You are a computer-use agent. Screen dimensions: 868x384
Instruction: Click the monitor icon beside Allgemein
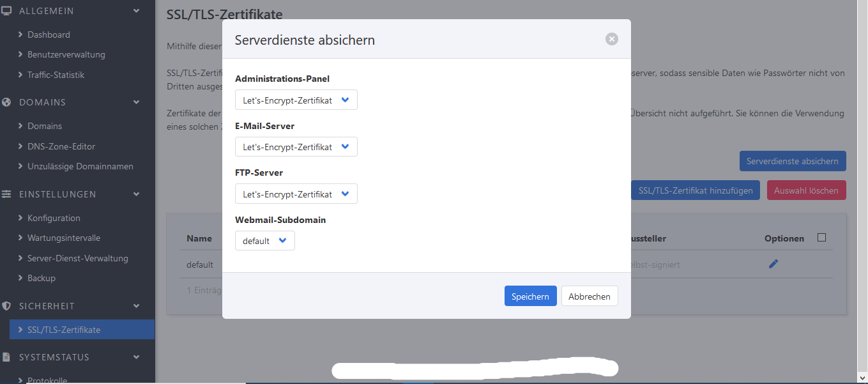click(7, 11)
